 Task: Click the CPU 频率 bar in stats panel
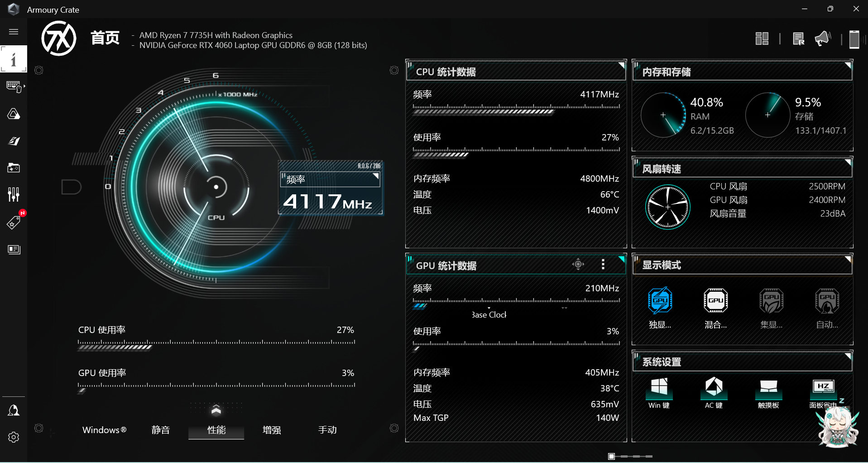(x=516, y=109)
